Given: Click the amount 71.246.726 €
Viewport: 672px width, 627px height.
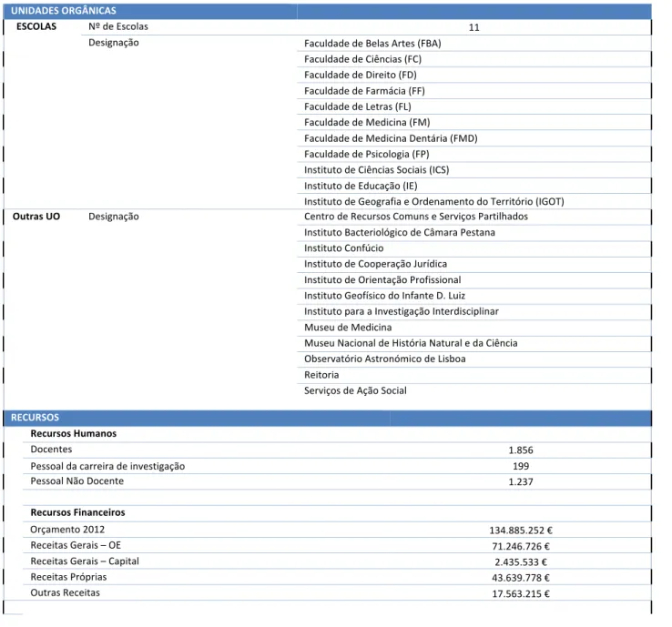Looking at the screenshot, I should [521, 546].
